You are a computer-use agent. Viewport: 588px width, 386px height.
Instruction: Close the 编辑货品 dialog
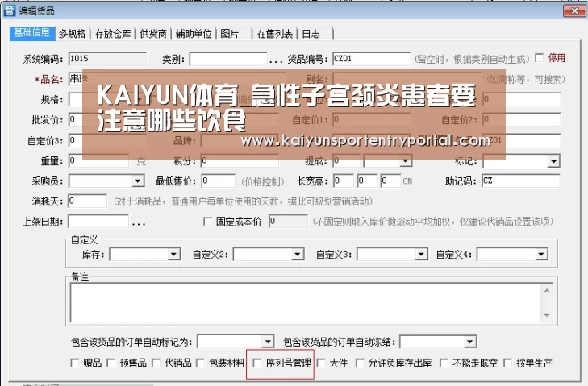pos(573,10)
